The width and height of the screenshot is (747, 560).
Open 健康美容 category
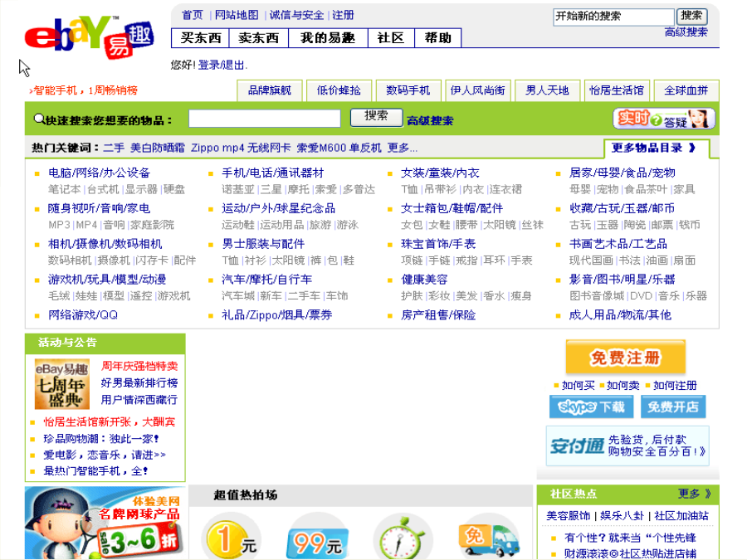[424, 280]
